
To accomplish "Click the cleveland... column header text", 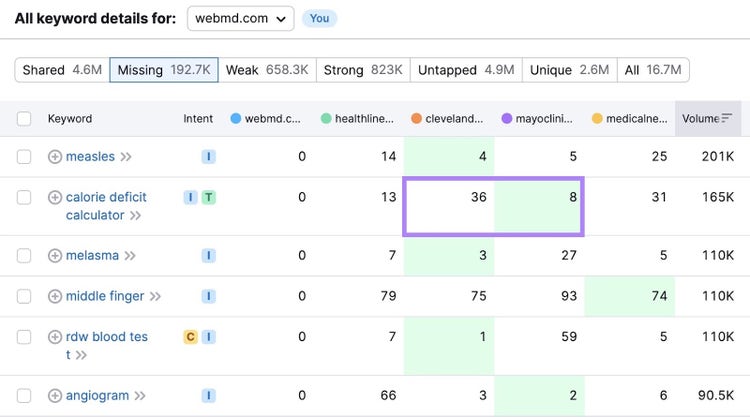I will point(454,119).
